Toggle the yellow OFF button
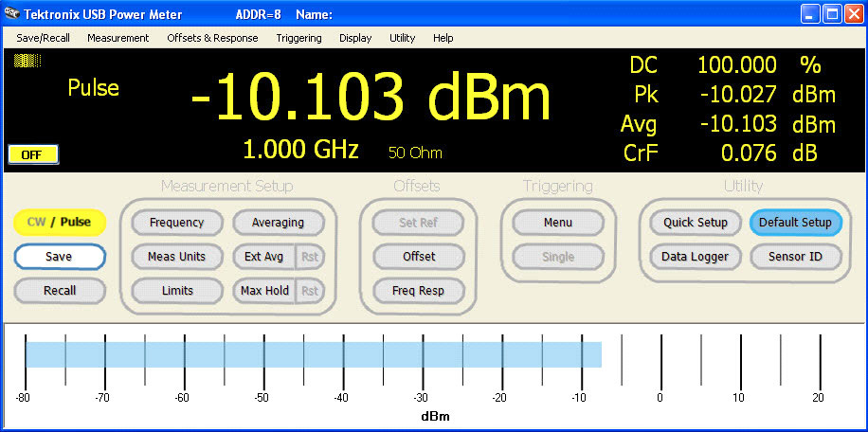This screenshot has width=868, height=432. [33, 154]
